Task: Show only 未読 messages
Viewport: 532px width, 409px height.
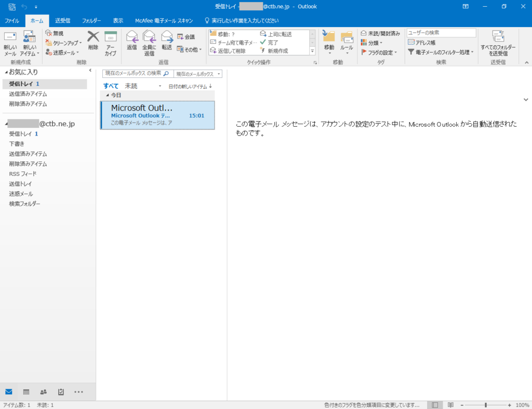Action: (x=131, y=86)
